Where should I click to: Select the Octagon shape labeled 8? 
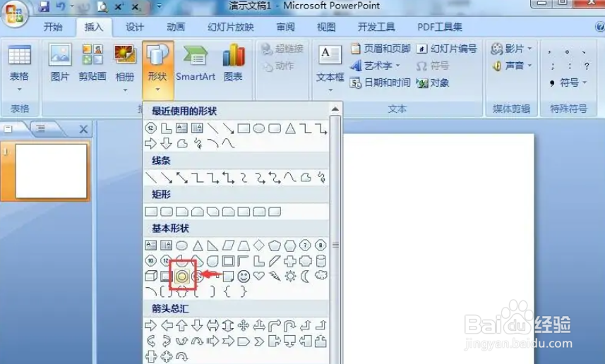pos(321,245)
